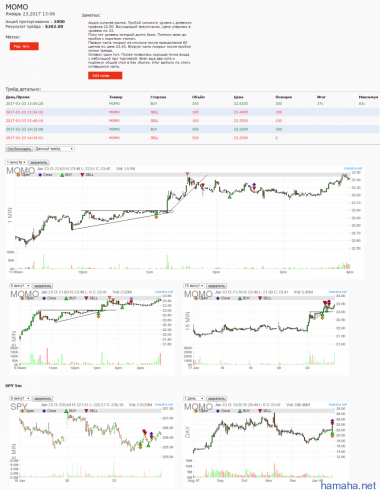Click the Тикер column header
This screenshot has height=490, width=380.
pyautogui.click(x=115, y=97)
